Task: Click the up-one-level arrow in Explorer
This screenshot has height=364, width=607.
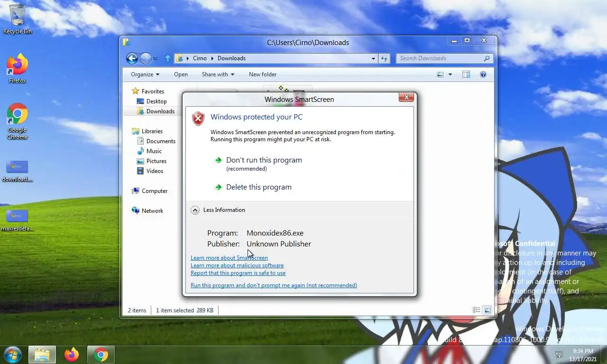Action: pyautogui.click(x=167, y=58)
